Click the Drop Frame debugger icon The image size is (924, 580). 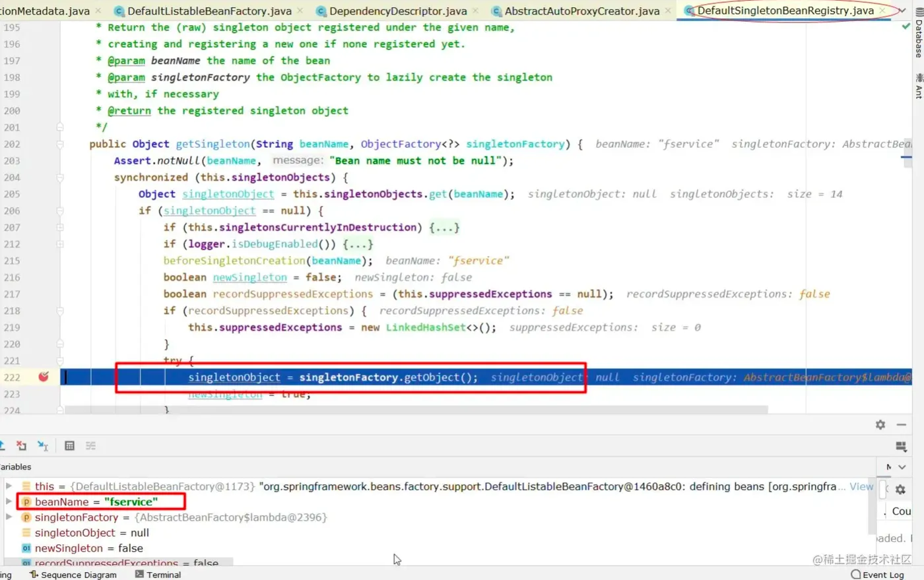click(22, 446)
